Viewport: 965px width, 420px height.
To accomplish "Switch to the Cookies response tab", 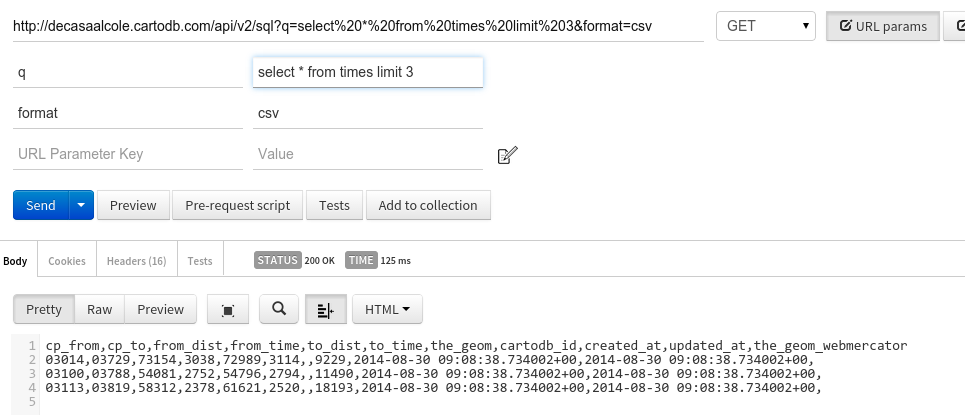I will [x=66, y=261].
